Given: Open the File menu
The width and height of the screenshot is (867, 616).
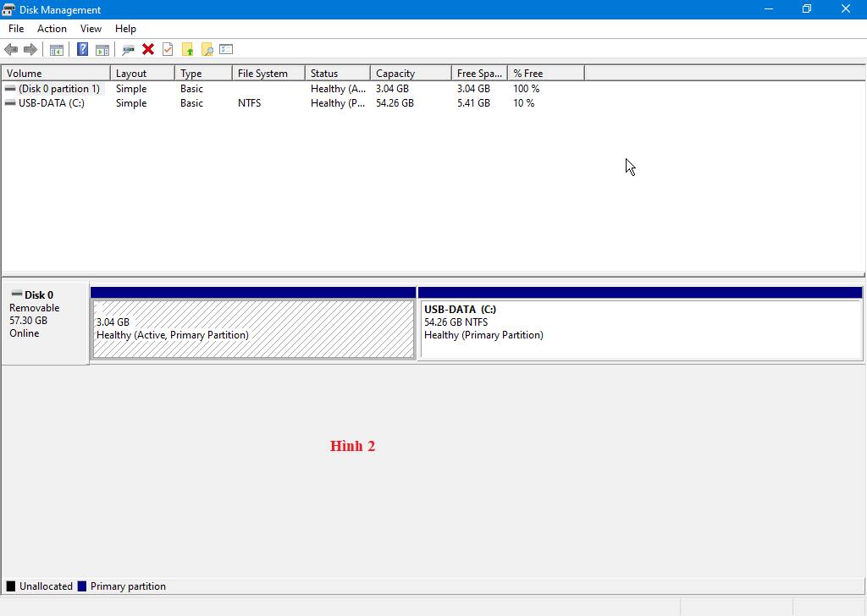Looking at the screenshot, I should click(x=16, y=29).
